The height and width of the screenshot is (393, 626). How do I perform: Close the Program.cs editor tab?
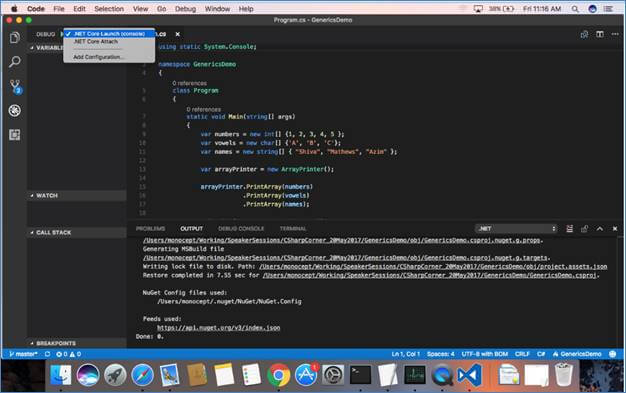[x=178, y=34]
